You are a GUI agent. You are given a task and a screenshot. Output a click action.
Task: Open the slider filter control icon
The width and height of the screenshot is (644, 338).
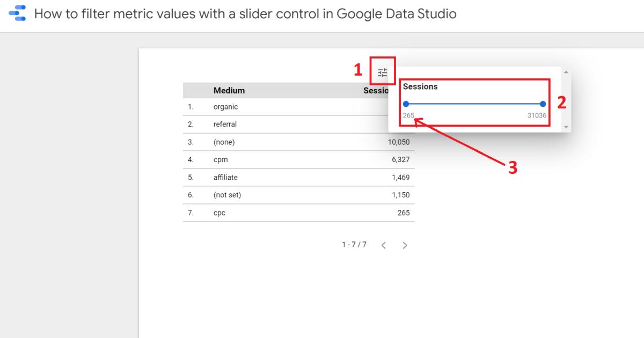pos(382,71)
